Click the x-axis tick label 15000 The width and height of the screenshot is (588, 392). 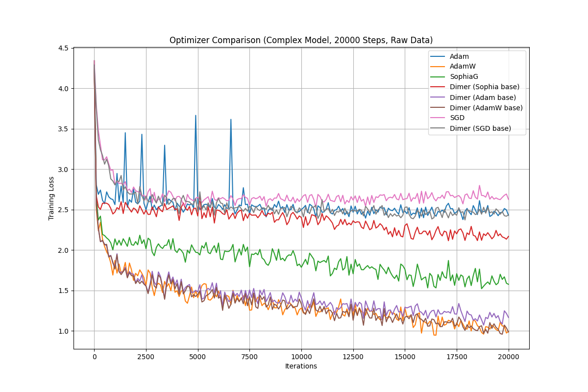405,357
